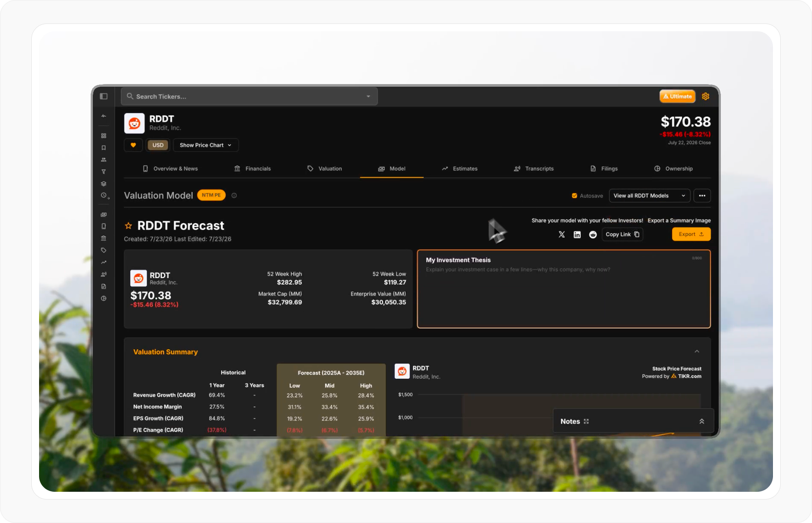Open the people icon in left sidebar
This screenshot has width=812, height=523.
click(104, 160)
